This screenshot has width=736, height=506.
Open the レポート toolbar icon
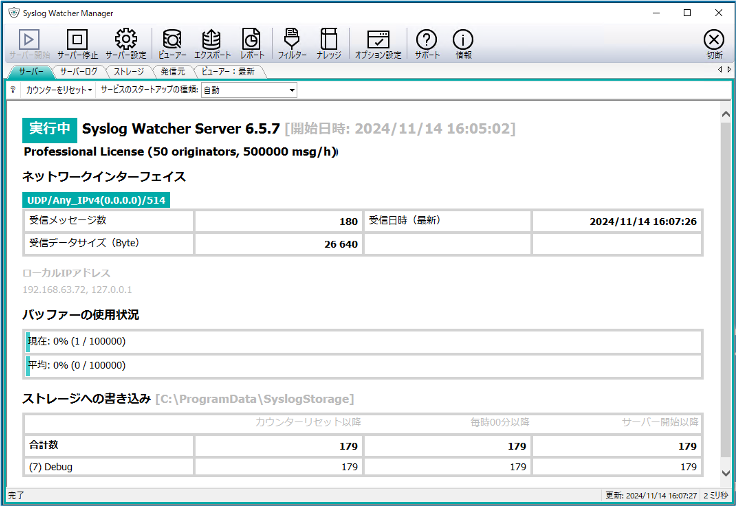pyautogui.click(x=252, y=40)
